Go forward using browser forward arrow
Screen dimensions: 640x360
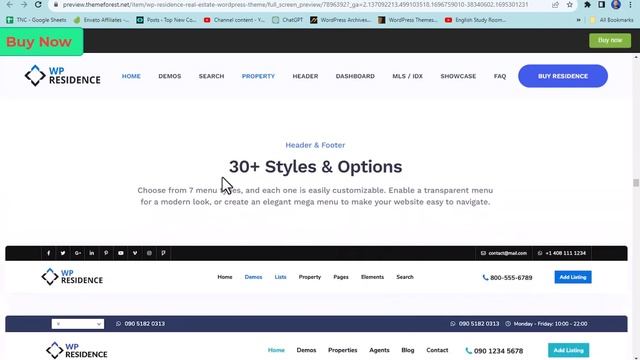(24, 4)
